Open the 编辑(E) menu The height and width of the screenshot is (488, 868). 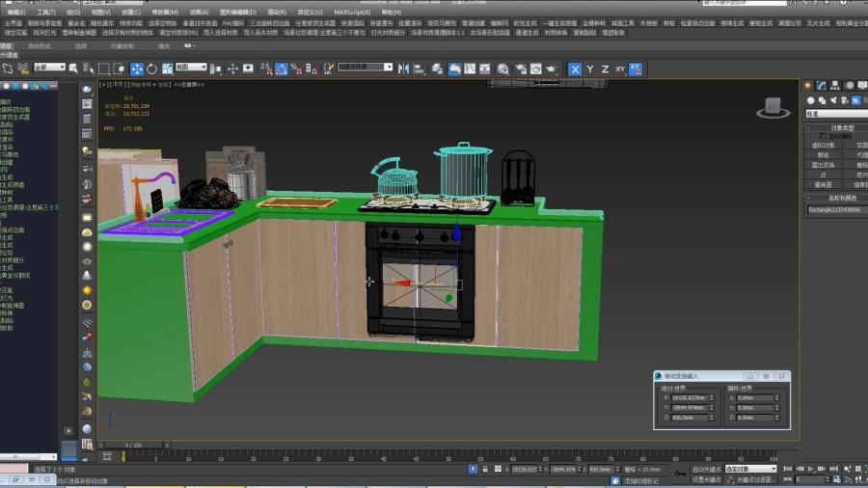coord(16,12)
